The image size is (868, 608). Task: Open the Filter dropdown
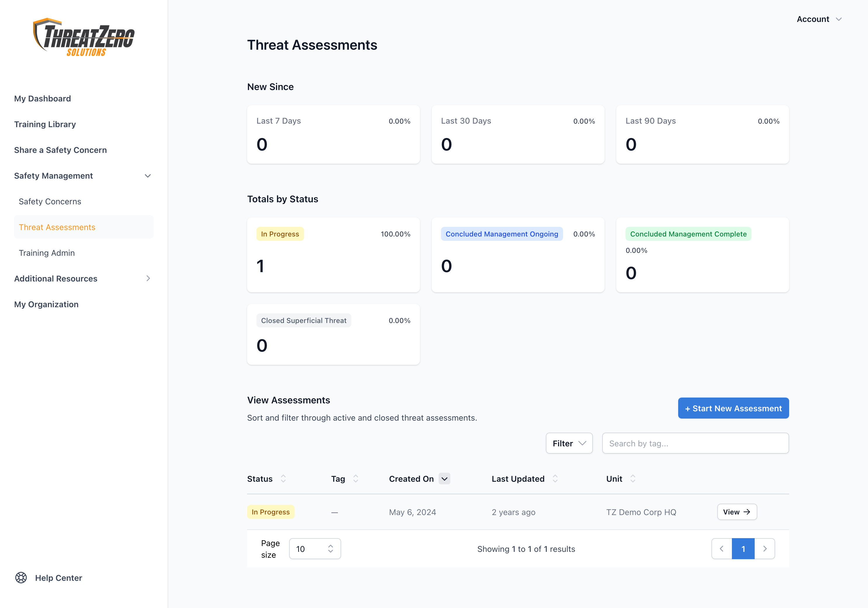pos(569,443)
